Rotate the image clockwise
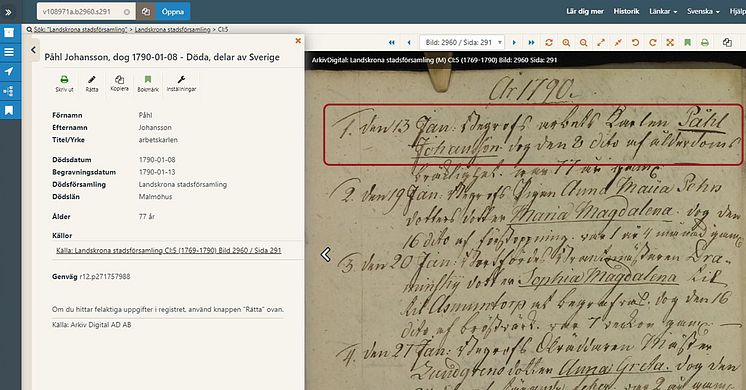Screen dimensions: 746x390 653,42
